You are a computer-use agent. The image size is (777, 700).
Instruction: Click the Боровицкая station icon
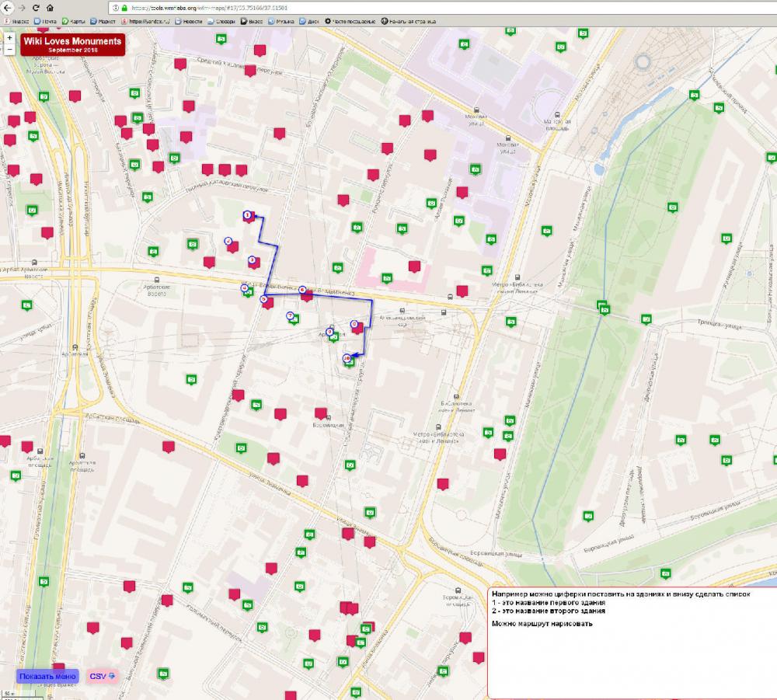tap(329, 418)
